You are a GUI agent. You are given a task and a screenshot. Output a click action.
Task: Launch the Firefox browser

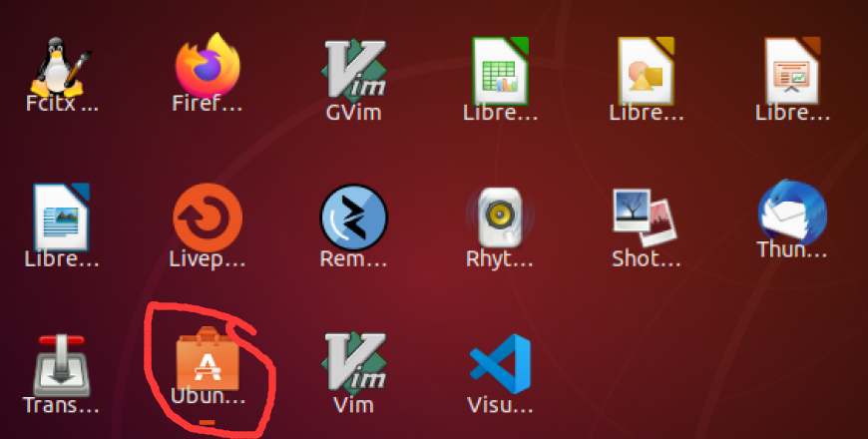[208, 65]
